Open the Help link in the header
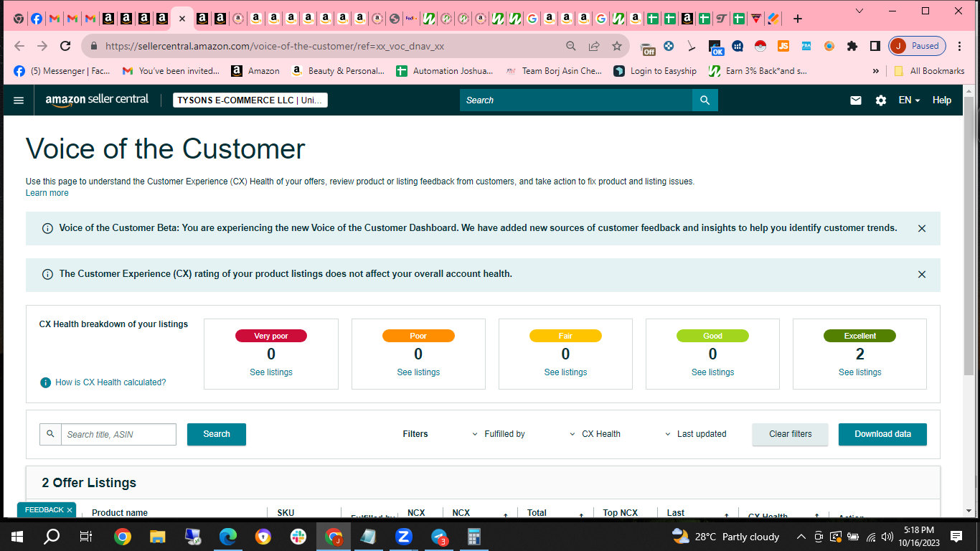The height and width of the screenshot is (551, 980). point(942,100)
